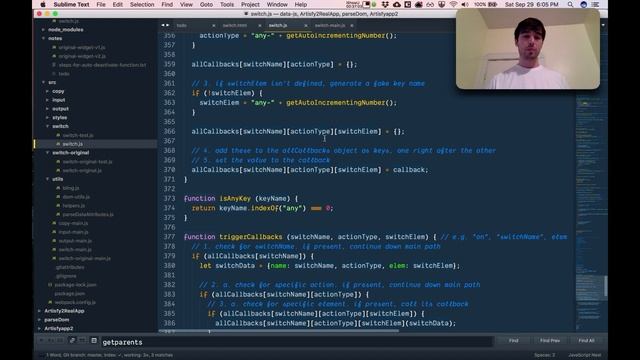Switch to the todo tab

(x=182, y=25)
